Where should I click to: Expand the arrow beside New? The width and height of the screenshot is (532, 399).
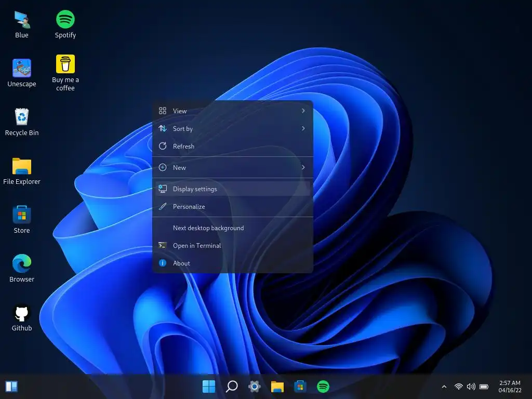pos(303,168)
